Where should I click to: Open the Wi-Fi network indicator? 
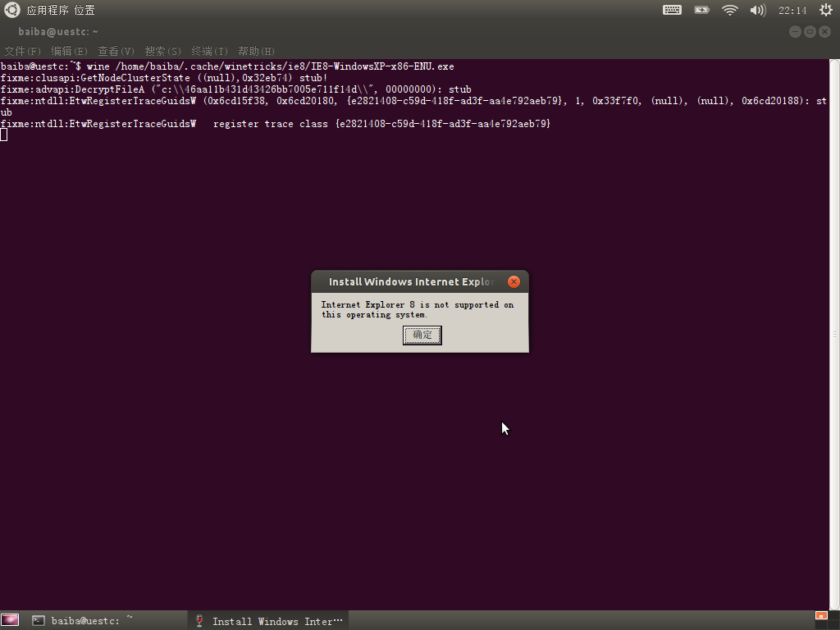(x=729, y=10)
